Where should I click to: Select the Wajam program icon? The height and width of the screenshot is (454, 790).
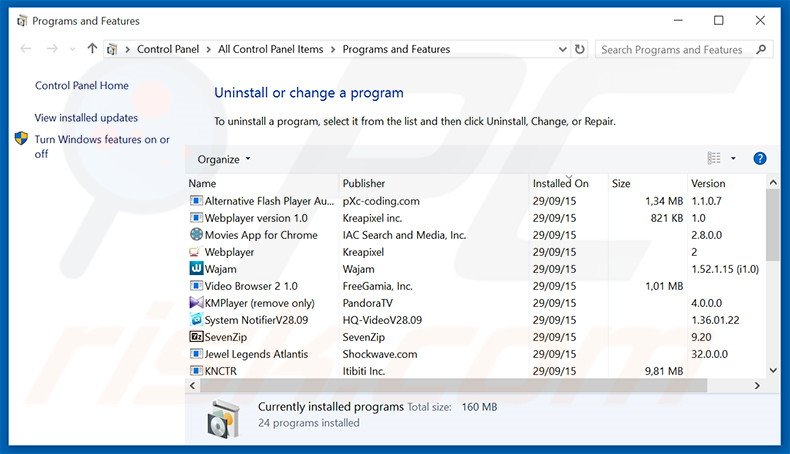point(196,268)
